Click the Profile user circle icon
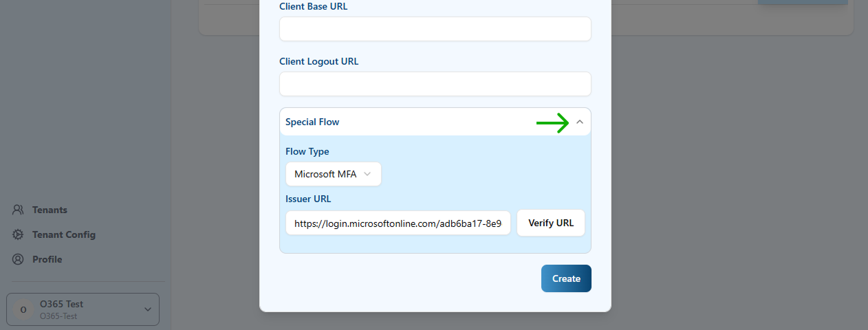This screenshot has width=868, height=330. pyautogui.click(x=19, y=259)
